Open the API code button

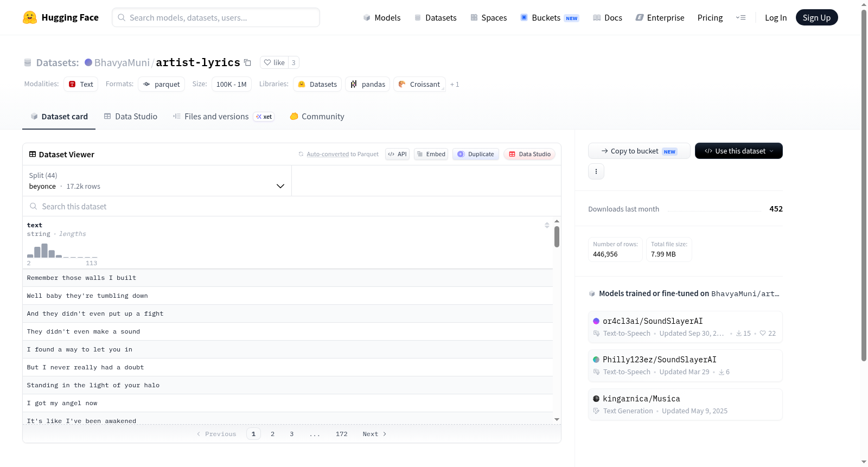pyautogui.click(x=397, y=154)
